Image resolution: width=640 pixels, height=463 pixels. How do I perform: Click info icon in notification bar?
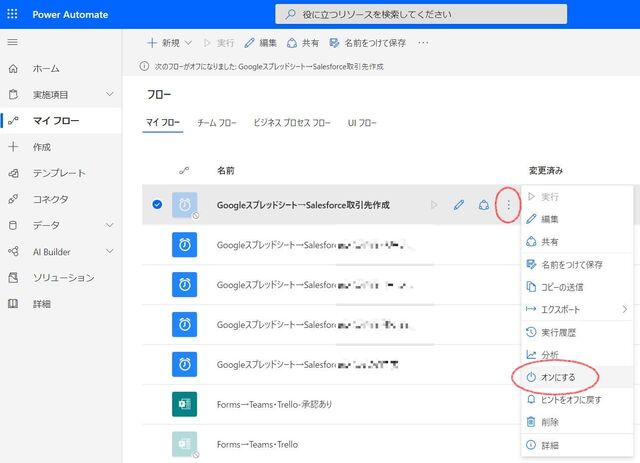pyautogui.click(x=144, y=66)
